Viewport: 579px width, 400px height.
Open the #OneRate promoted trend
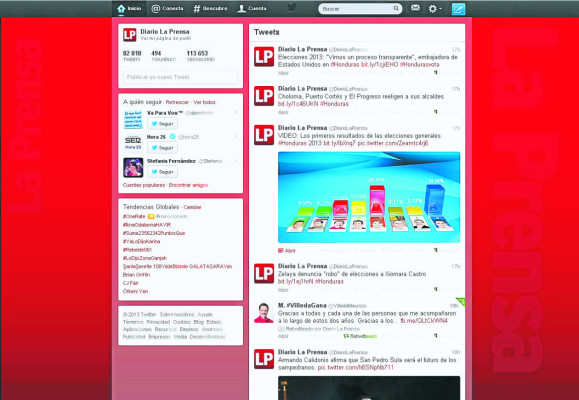coord(134,216)
